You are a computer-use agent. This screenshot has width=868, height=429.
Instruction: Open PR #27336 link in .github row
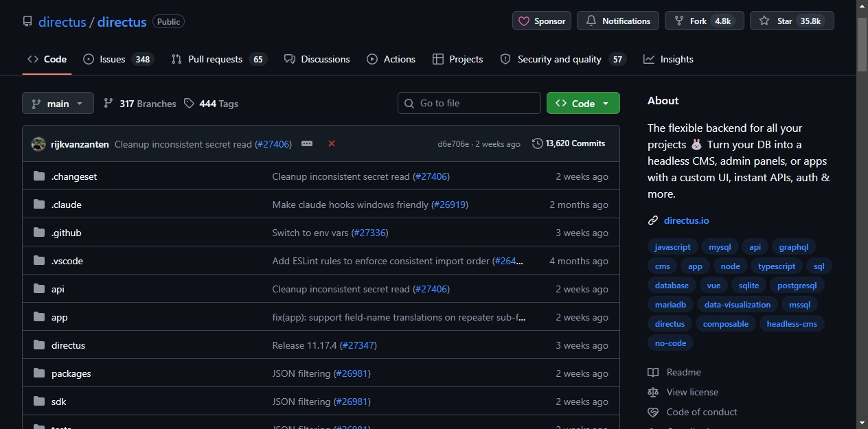click(x=369, y=233)
